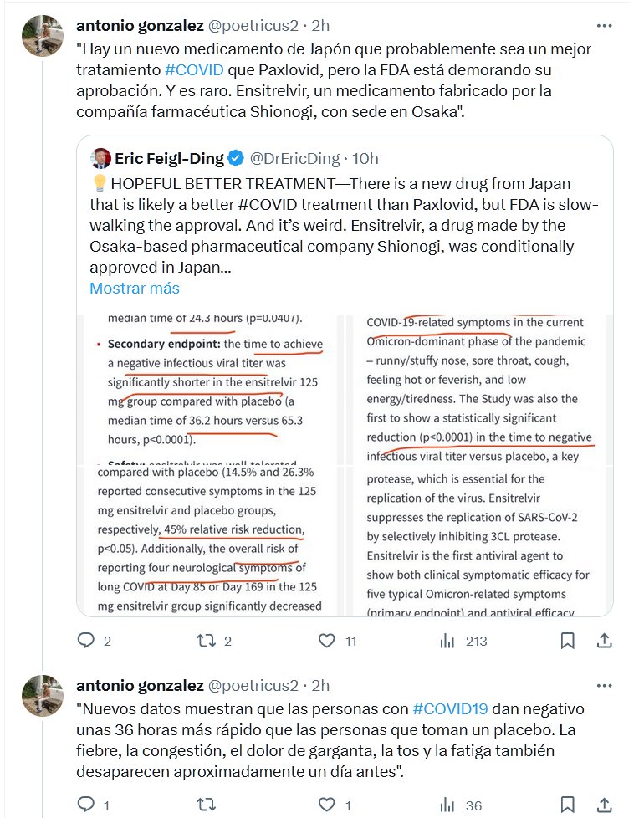Open the #COVID hashtag link

coord(193,69)
